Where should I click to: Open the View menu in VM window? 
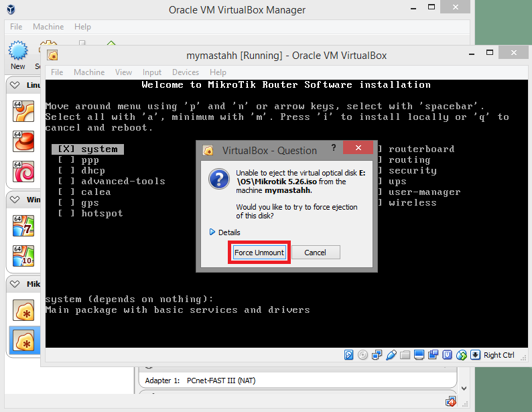[x=123, y=72]
